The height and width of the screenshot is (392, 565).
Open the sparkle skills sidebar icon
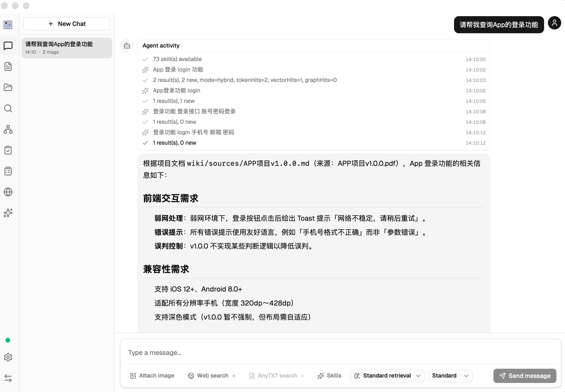pyautogui.click(x=8, y=213)
